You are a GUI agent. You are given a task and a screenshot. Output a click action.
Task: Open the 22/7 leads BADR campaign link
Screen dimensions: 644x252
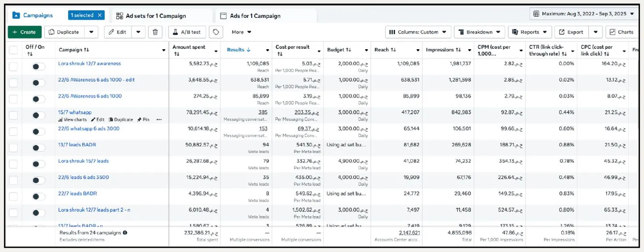point(77,194)
